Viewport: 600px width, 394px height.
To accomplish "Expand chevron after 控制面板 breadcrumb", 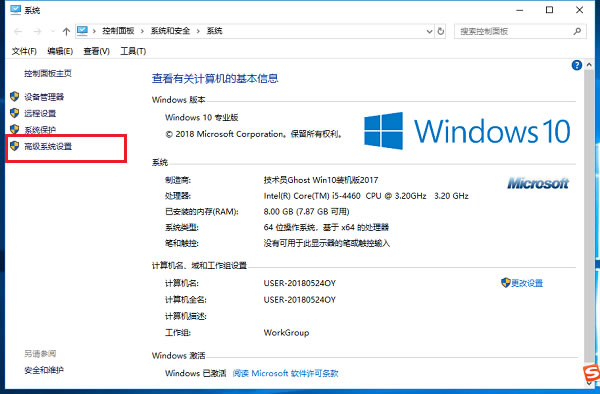I will (142, 31).
